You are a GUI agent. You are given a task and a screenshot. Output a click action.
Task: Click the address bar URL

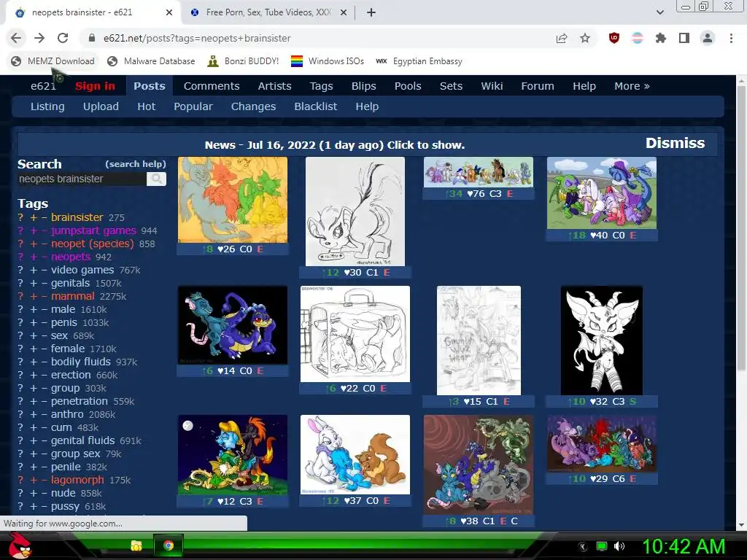tap(197, 38)
